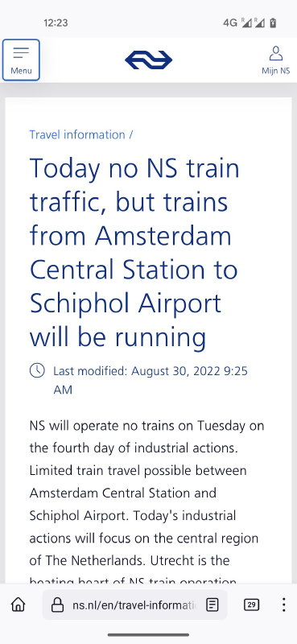
Task: View site security via lock icon
Action: coord(57,605)
